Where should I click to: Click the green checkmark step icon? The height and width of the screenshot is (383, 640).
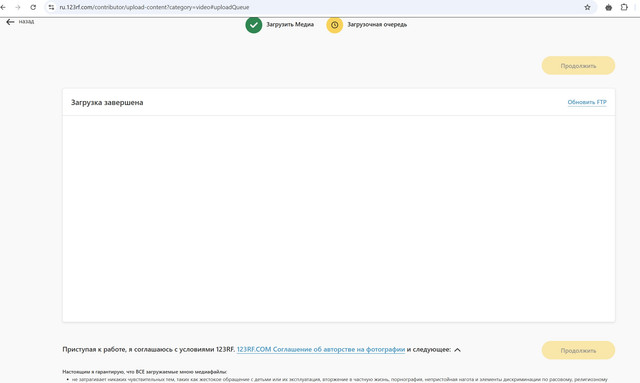click(x=253, y=24)
